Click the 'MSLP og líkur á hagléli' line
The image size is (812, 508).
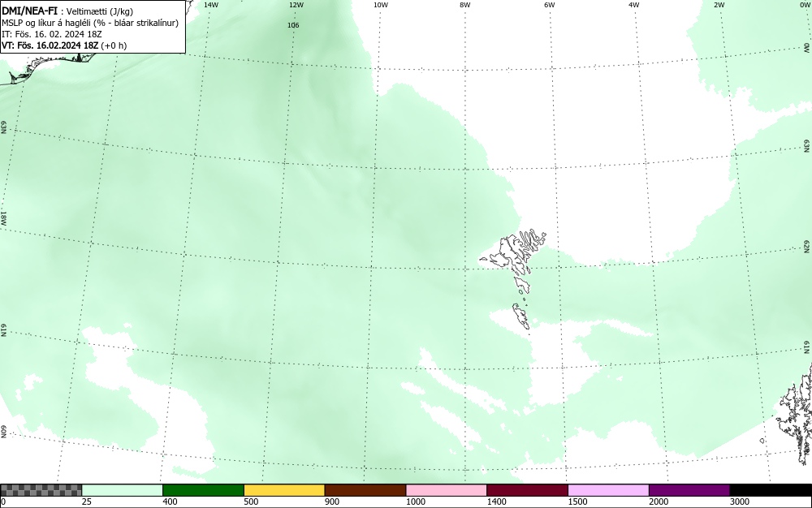click(x=90, y=23)
